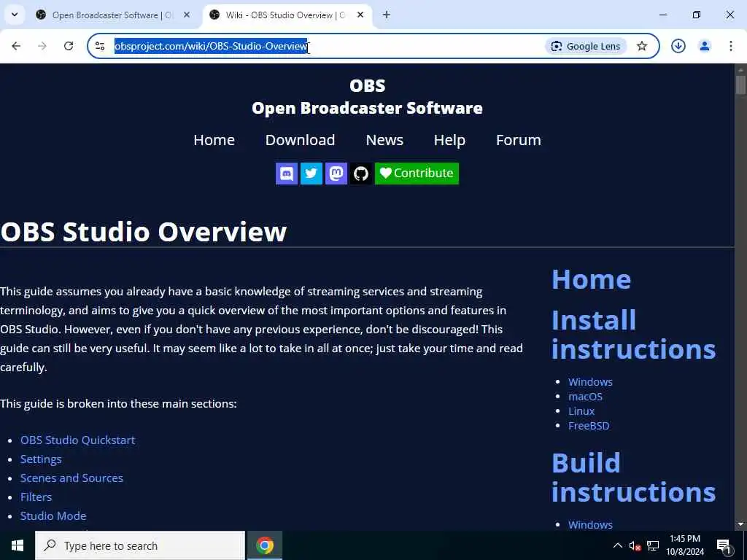747x560 pixels.
Task: Click the taskbar search box
Action: click(140, 545)
